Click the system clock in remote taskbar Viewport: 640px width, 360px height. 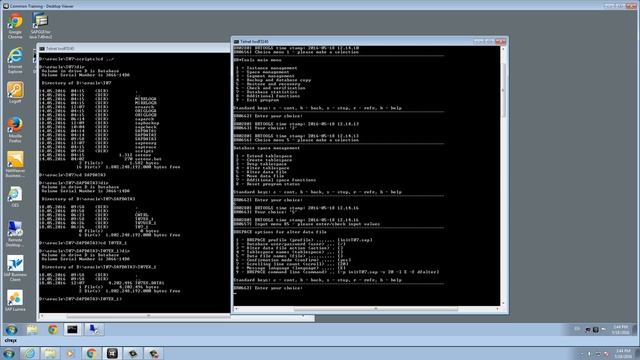[620, 329]
